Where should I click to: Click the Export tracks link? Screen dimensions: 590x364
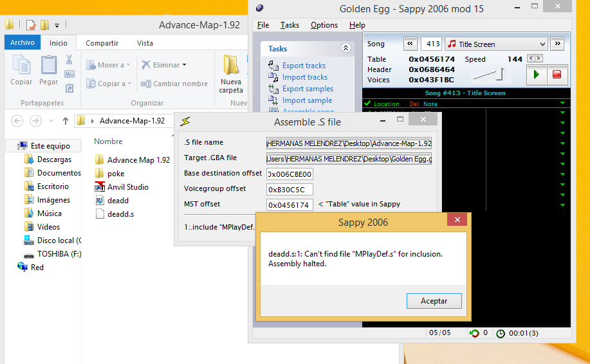click(304, 66)
